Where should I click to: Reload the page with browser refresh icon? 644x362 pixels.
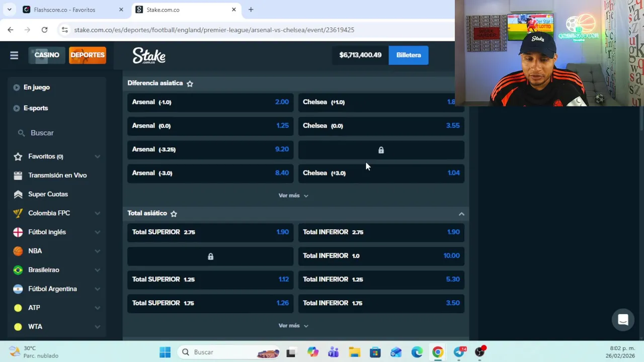pos(44,30)
